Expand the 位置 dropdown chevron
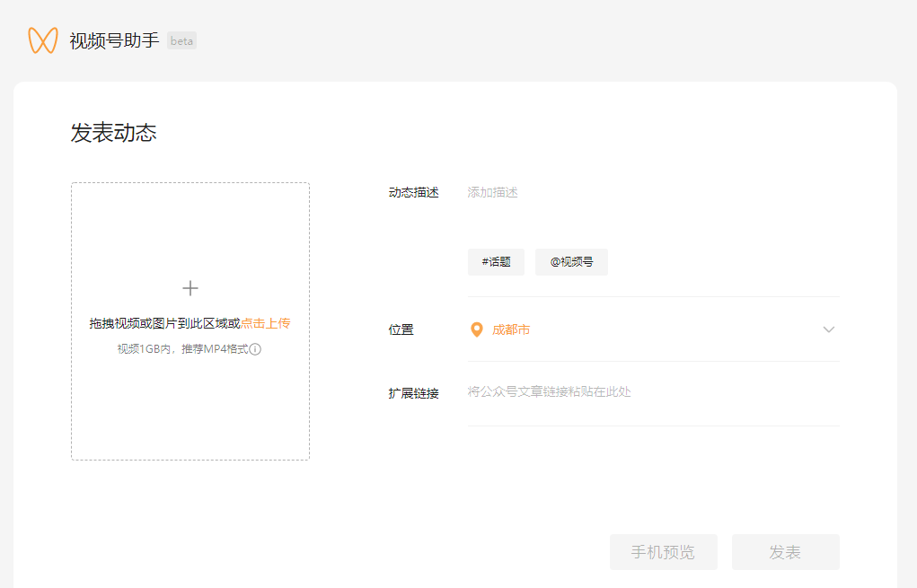The image size is (917, 588). (829, 329)
